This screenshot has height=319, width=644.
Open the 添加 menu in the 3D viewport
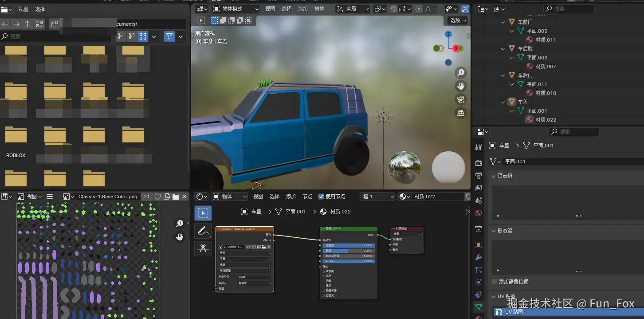(x=303, y=9)
